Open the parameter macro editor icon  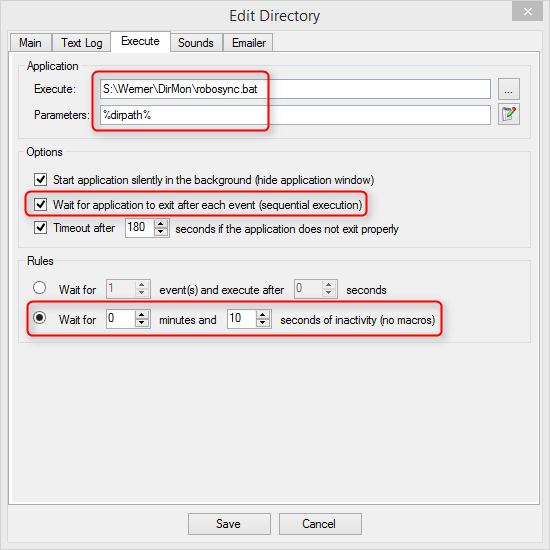tap(509, 114)
